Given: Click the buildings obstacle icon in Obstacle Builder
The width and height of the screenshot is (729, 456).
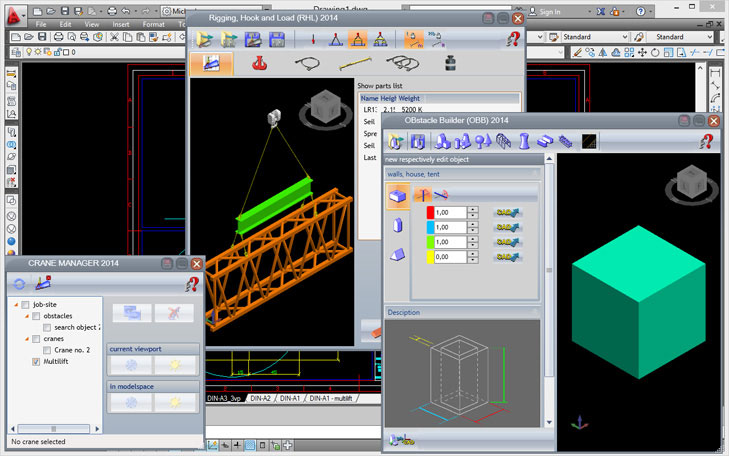Looking at the screenshot, I should (442, 141).
